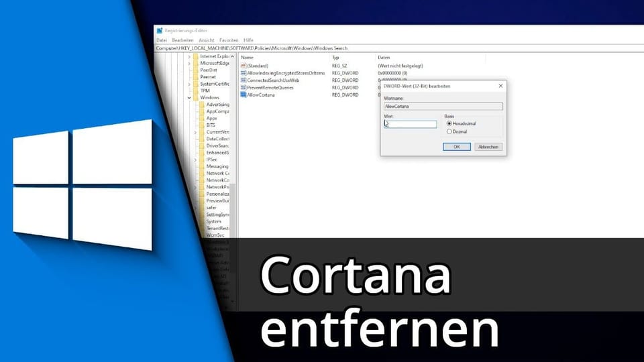Click the '0x00000000 (0)' data cell
Screen dimensions: 644x362
(x=392, y=73)
